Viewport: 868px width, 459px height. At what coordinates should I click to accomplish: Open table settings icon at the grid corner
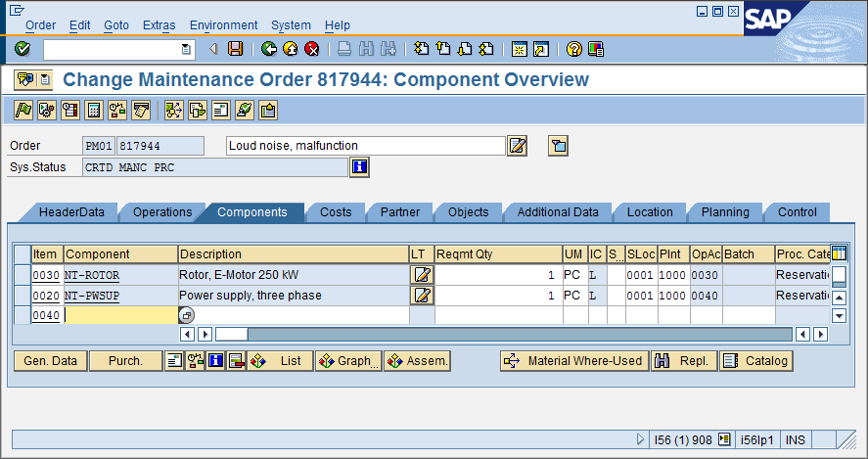tap(840, 253)
